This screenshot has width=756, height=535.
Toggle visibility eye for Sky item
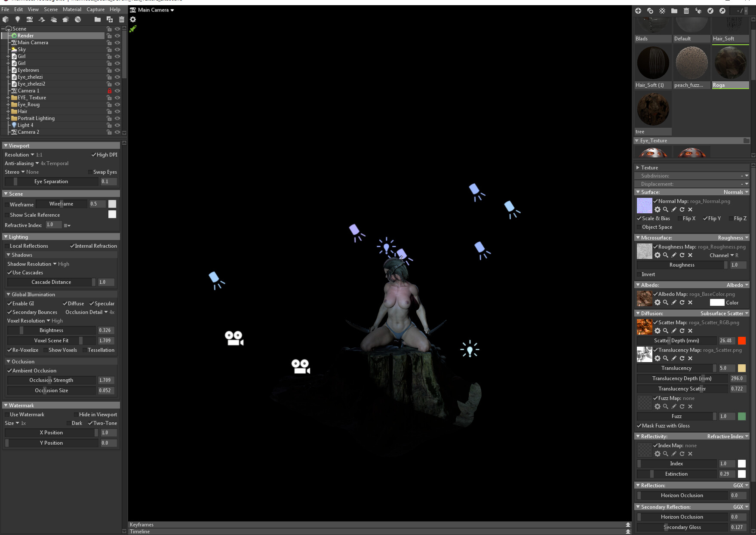[x=117, y=49]
